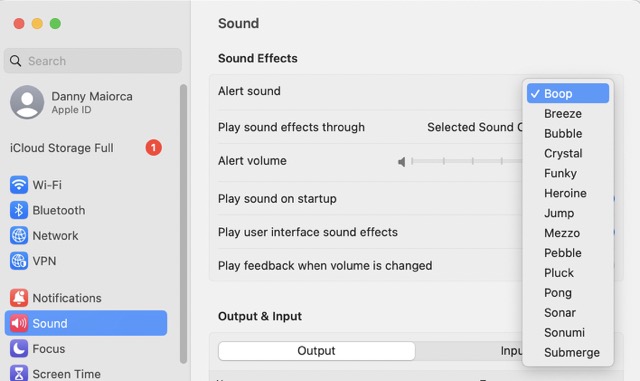Select the Network globe icon
The height and width of the screenshot is (381, 640).
[19, 236]
